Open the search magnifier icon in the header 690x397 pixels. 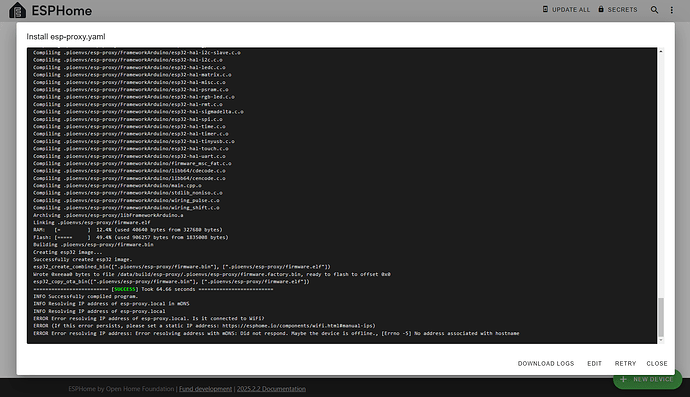(x=654, y=10)
